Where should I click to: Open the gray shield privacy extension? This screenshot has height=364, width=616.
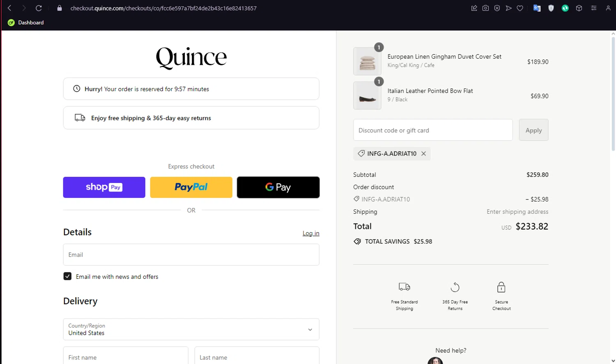551,8
